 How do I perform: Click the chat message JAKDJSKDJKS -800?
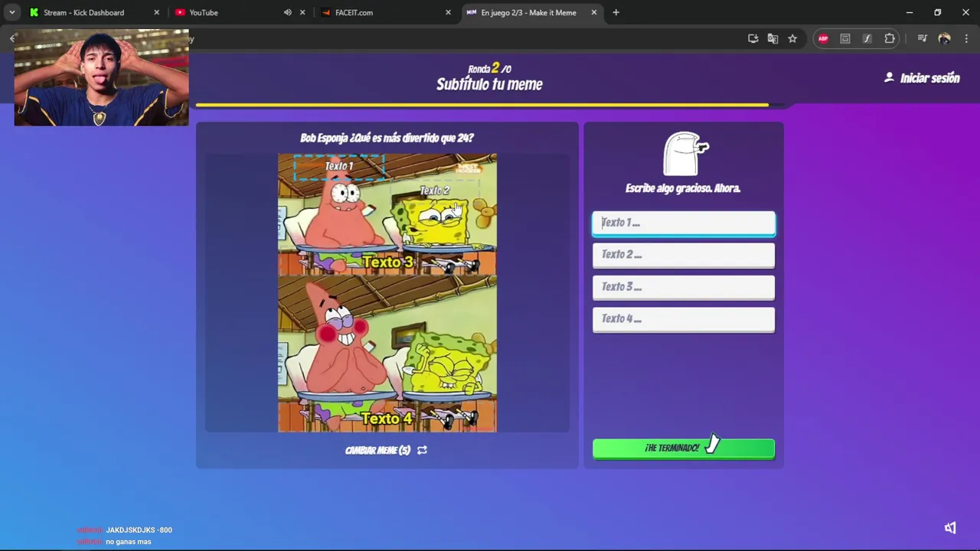coord(139,530)
